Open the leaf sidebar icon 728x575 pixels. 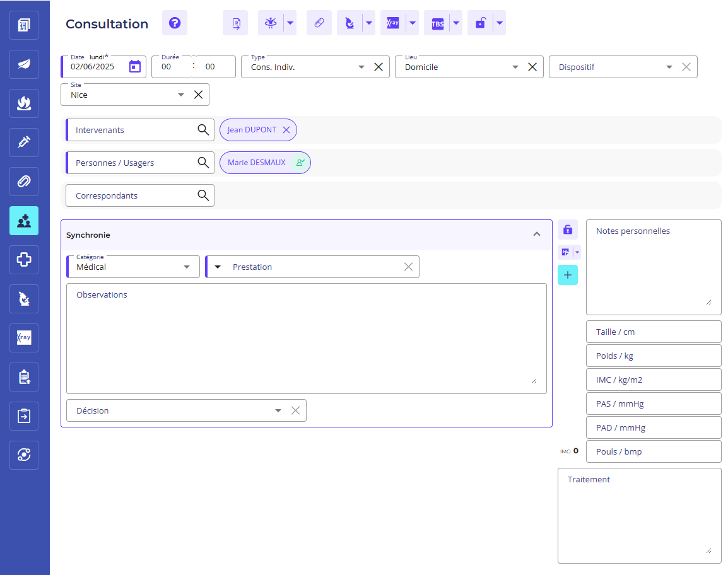pos(24,64)
